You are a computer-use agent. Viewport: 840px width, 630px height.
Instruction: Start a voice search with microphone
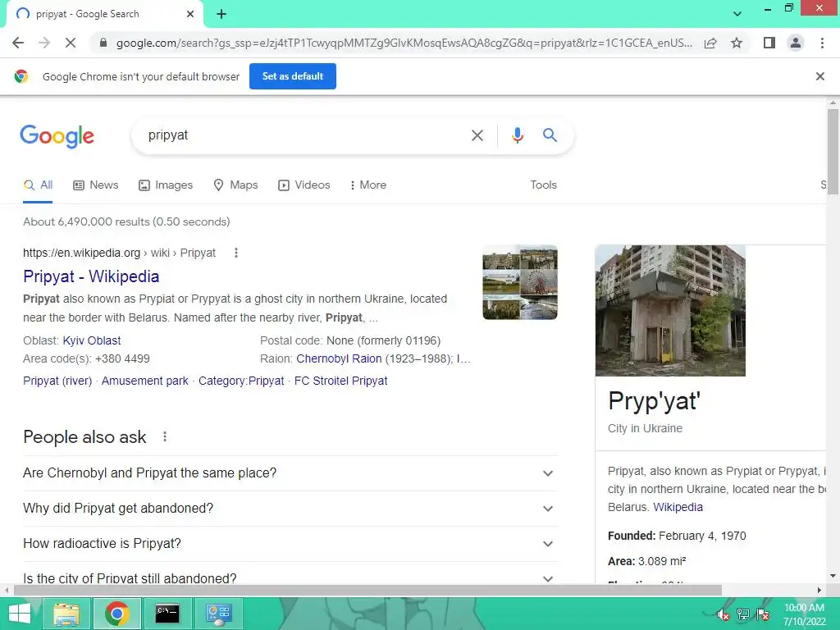coord(517,135)
